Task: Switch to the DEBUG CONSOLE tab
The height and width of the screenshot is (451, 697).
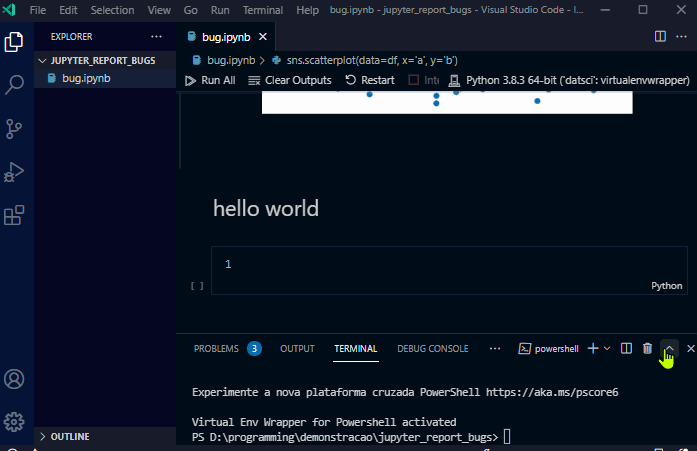Action: [x=433, y=349]
